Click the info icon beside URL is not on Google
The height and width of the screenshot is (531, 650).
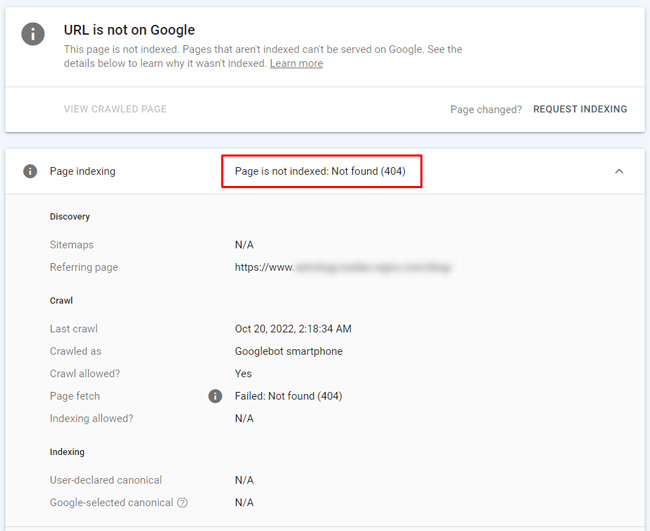click(x=34, y=34)
